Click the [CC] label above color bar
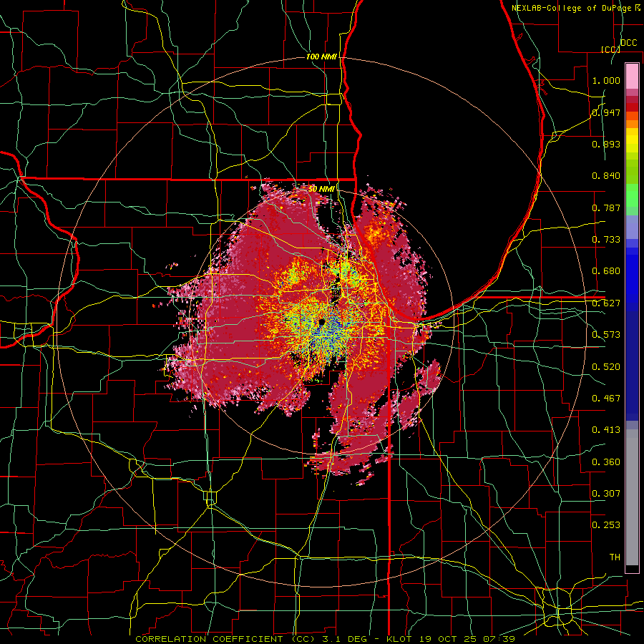 (x=610, y=49)
